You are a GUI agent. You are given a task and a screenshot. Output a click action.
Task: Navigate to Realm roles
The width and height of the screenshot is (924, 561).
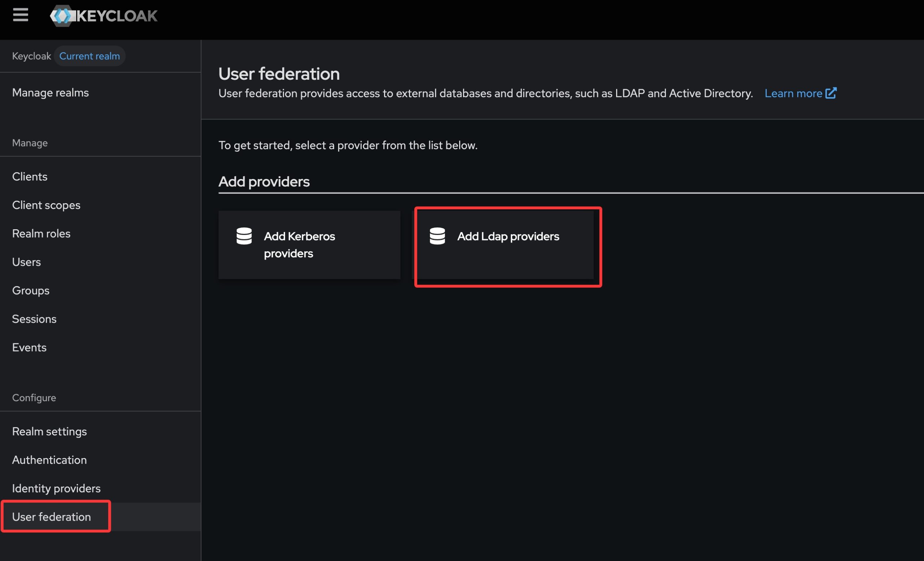100,234
